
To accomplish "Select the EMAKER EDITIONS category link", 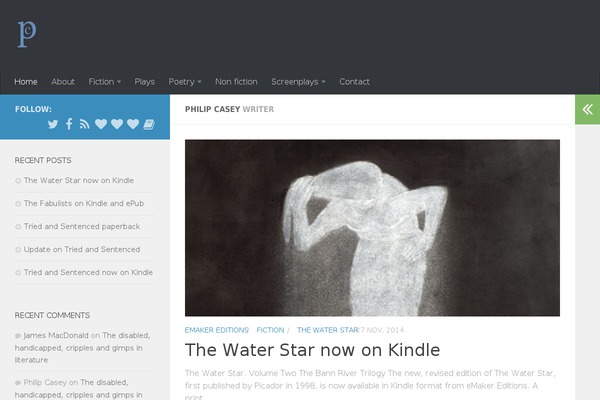I will coord(217,330).
